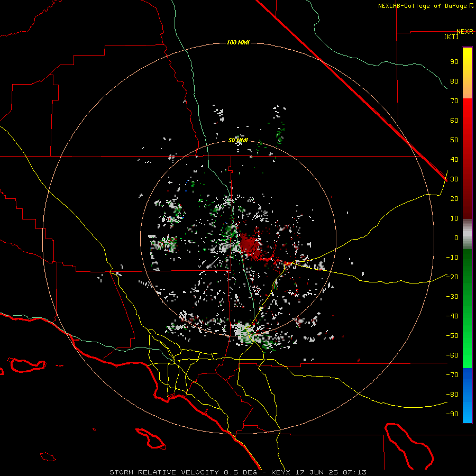This screenshot has width=476, height=476.
Task: Click the -50 scale tick label
Action: tap(452, 336)
